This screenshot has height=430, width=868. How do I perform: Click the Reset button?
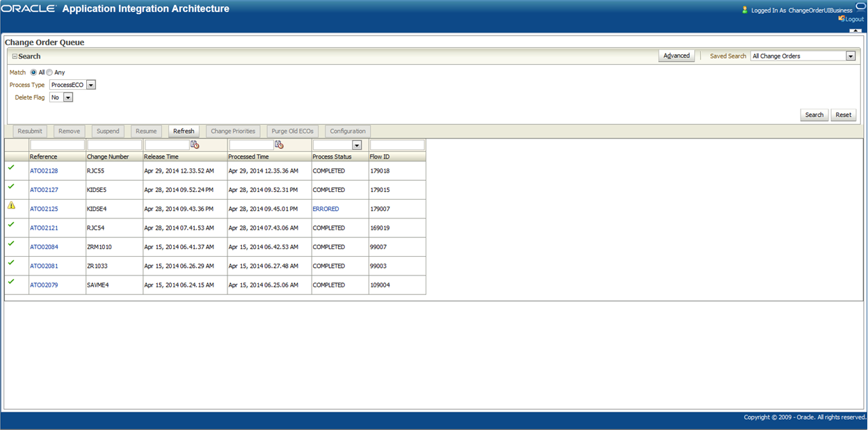coord(844,115)
